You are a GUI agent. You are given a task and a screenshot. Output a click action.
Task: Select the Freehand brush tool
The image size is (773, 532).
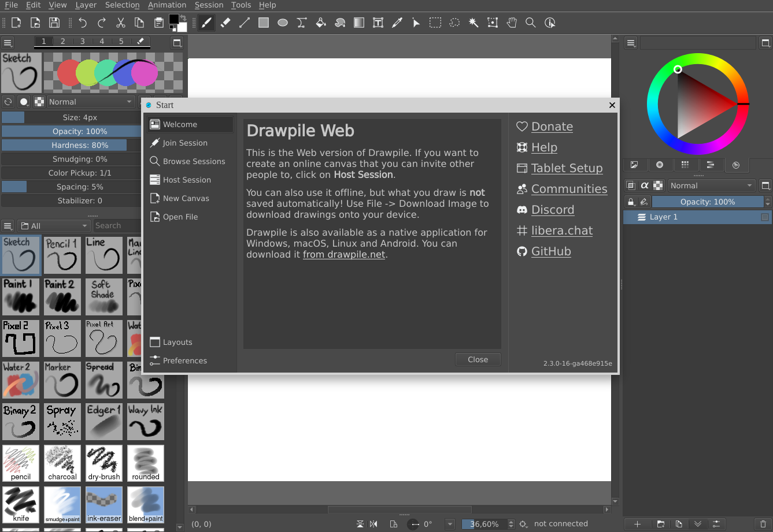[x=206, y=23]
